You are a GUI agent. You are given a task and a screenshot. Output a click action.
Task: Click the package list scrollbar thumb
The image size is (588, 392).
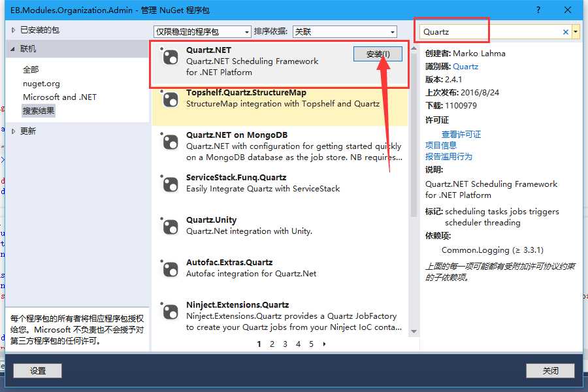pos(414,135)
